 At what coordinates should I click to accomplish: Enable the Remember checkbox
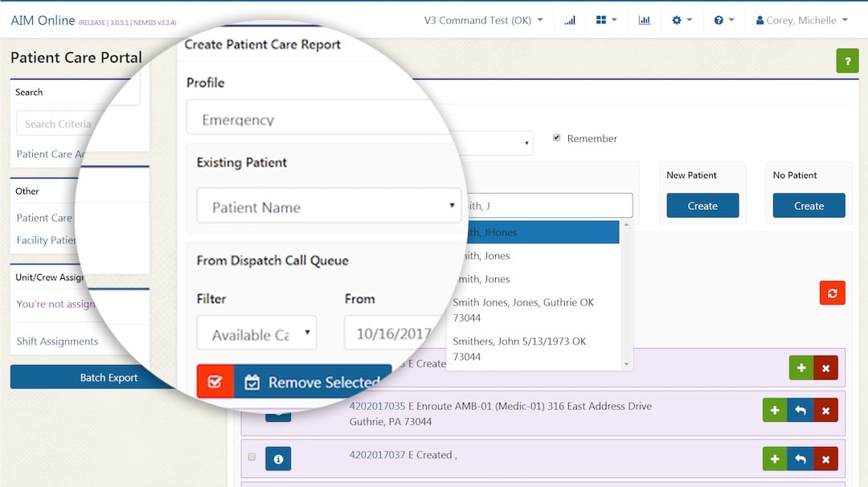point(557,137)
